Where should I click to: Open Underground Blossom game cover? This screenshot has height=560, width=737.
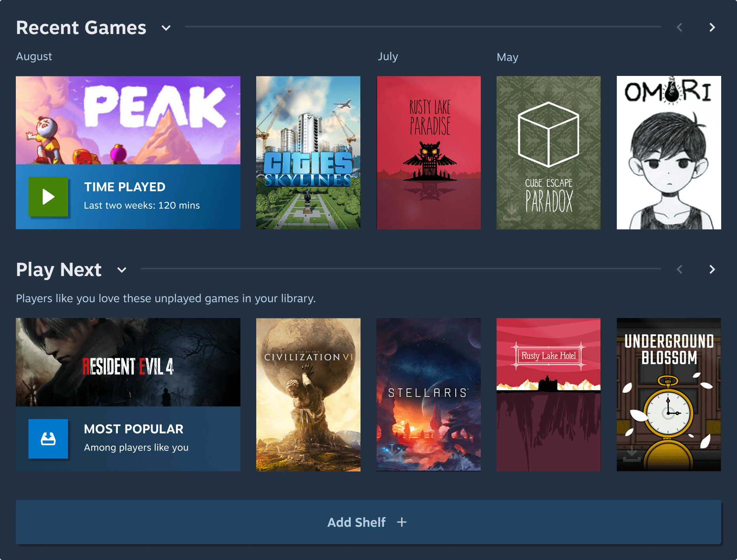click(669, 395)
